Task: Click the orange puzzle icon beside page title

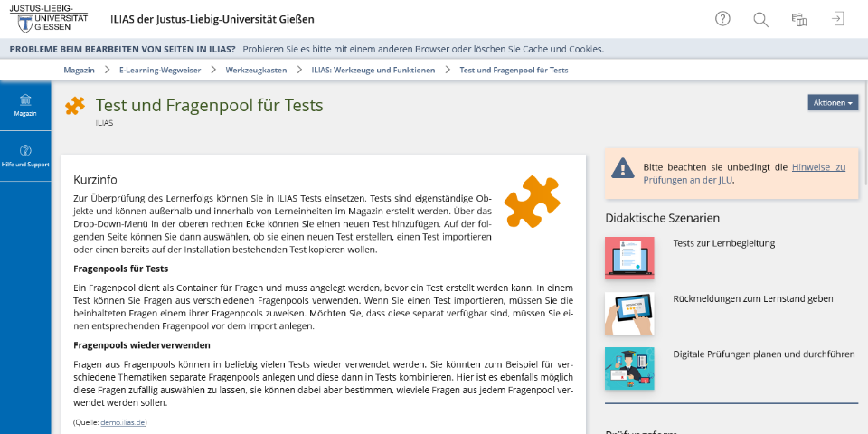Action: click(75, 105)
